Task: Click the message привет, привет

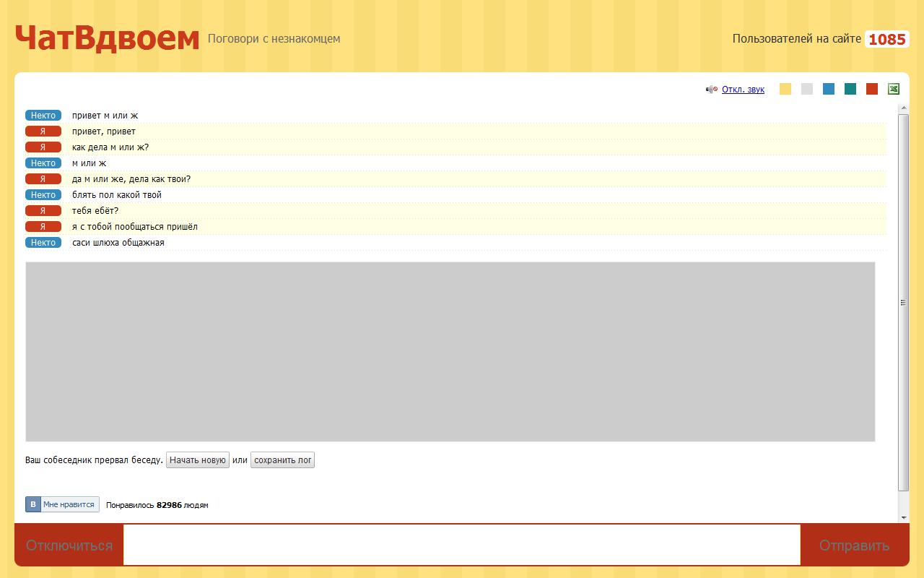Action: coord(104,131)
